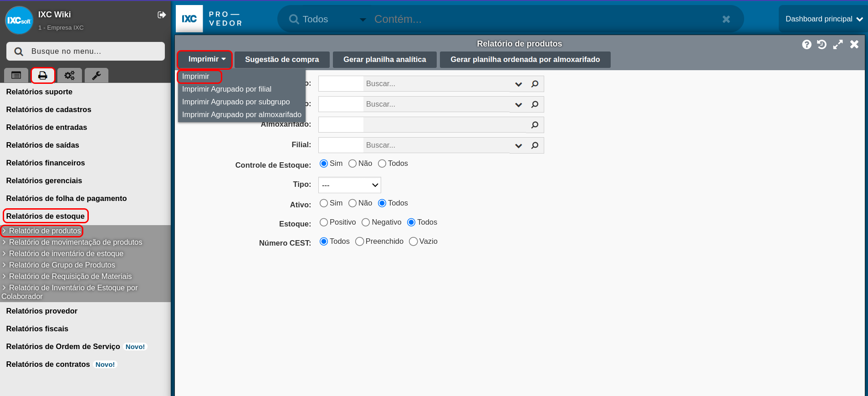Viewport: 868px width, 396px height.
Task: Click the search magnifier for Filial
Action: [535, 145]
